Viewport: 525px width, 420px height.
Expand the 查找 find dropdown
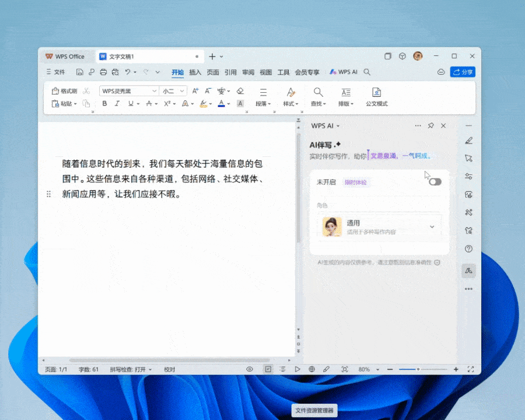pos(318,104)
